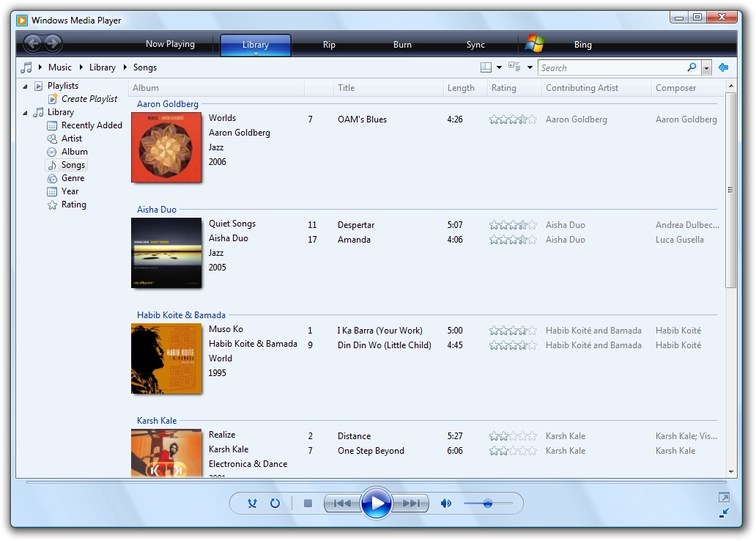
Task: Mute the speaker volume
Action: (447, 504)
